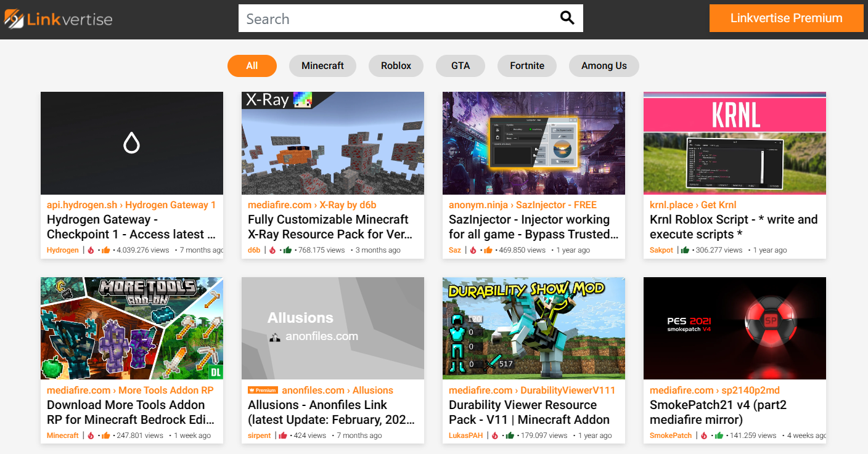Screen dimensions: 868x454
Task: Open the X-Ray Minecraft thumbnail
Action: (x=333, y=144)
